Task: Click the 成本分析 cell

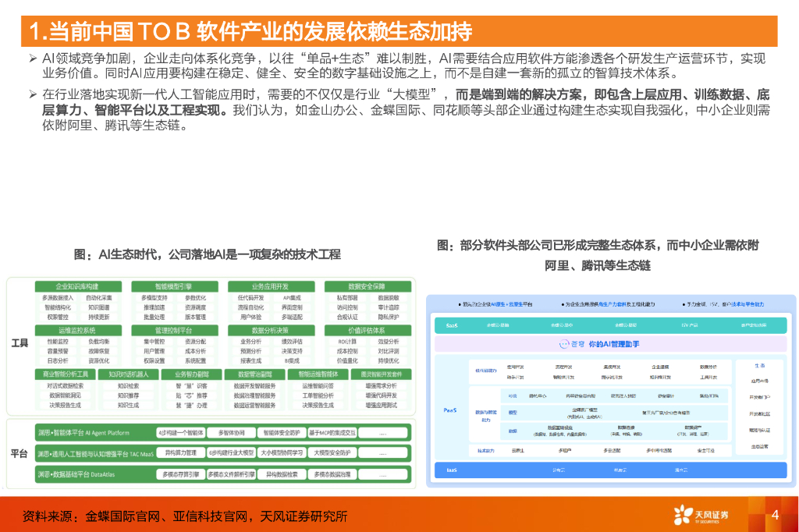Action: (195, 351)
